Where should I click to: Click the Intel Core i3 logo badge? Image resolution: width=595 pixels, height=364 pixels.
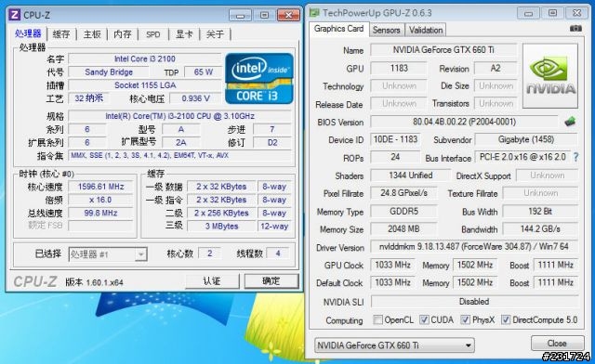259,79
